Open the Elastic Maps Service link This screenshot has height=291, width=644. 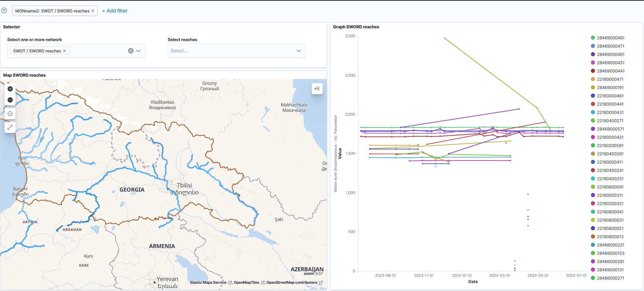(x=208, y=282)
